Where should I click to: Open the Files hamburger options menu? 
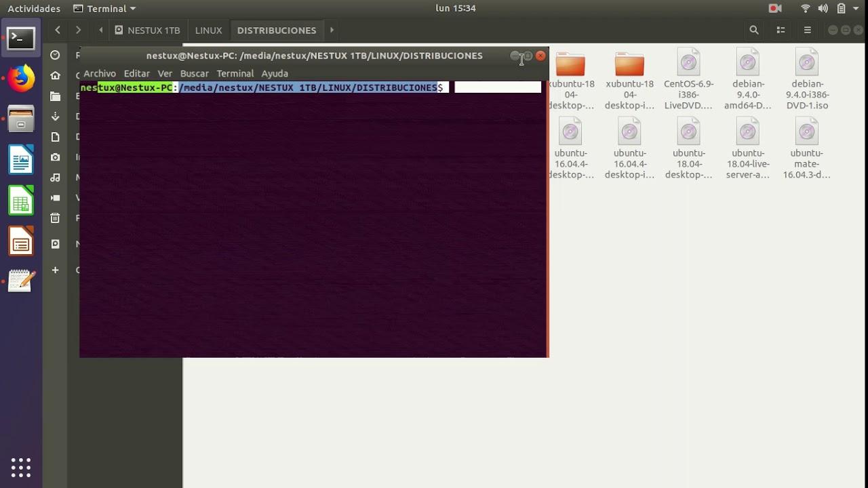[808, 30]
